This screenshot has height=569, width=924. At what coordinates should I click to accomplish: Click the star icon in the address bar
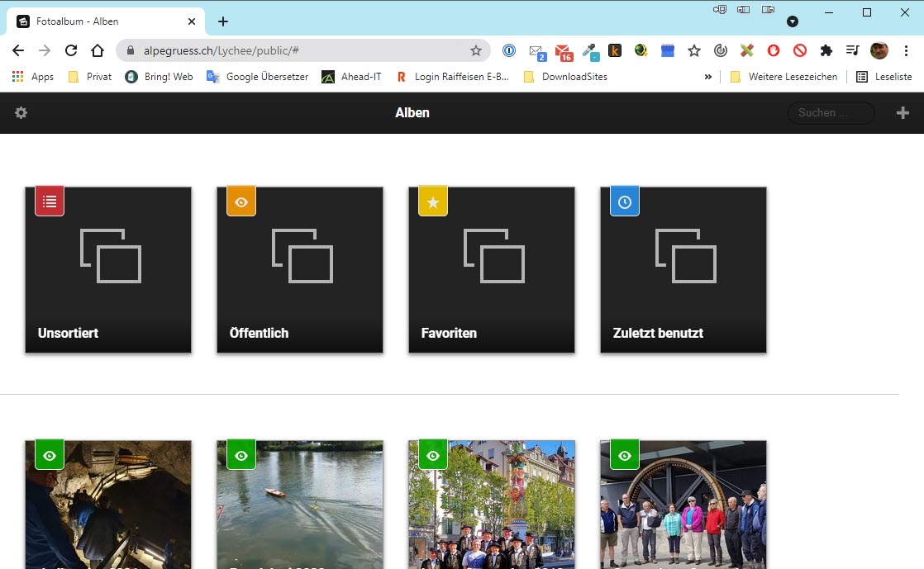tap(476, 50)
